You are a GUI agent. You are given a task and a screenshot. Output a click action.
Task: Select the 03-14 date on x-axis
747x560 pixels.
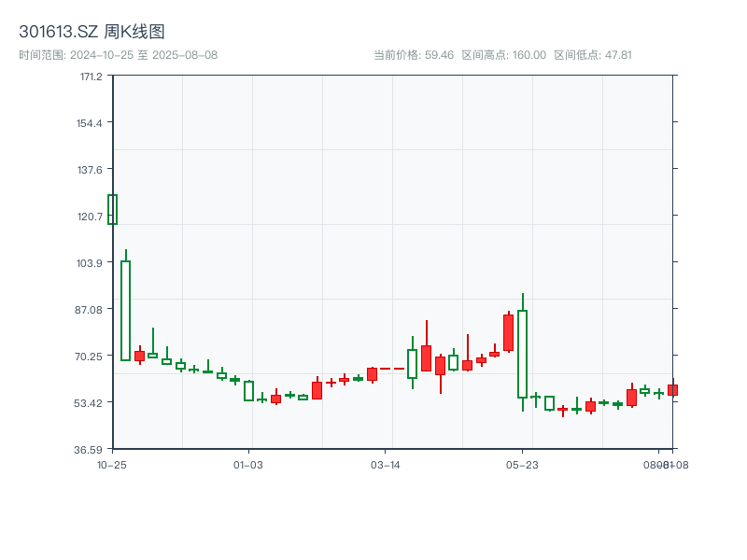click(385, 464)
